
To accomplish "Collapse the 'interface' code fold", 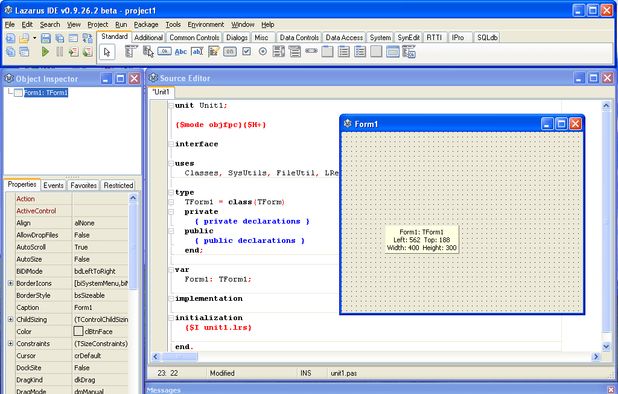I will click(171, 144).
